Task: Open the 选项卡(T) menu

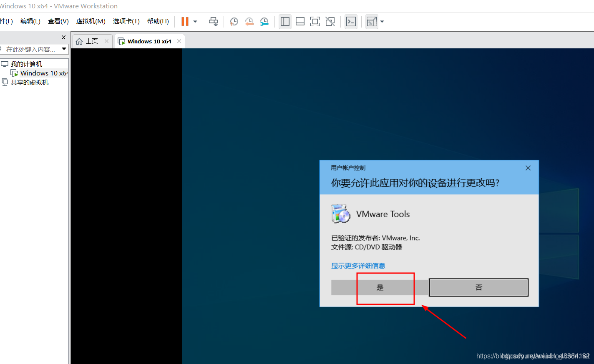Action: pos(126,21)
